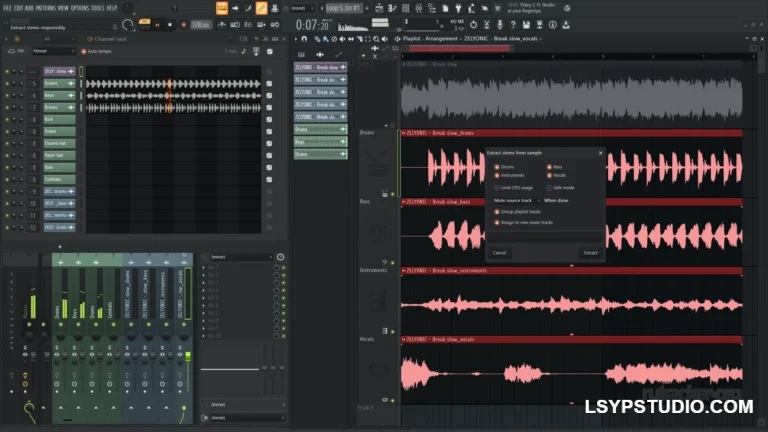
Task: Click the Extract button
Action: (590, 253)
